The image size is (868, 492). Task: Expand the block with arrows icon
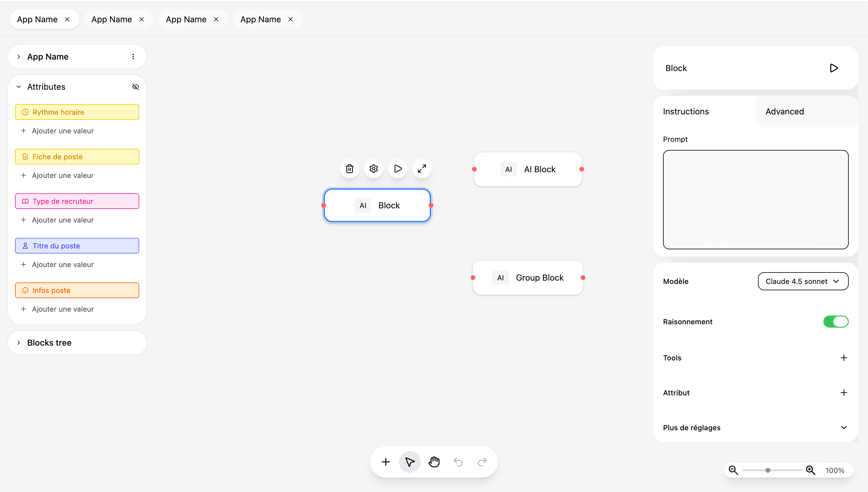pos(422,169)
